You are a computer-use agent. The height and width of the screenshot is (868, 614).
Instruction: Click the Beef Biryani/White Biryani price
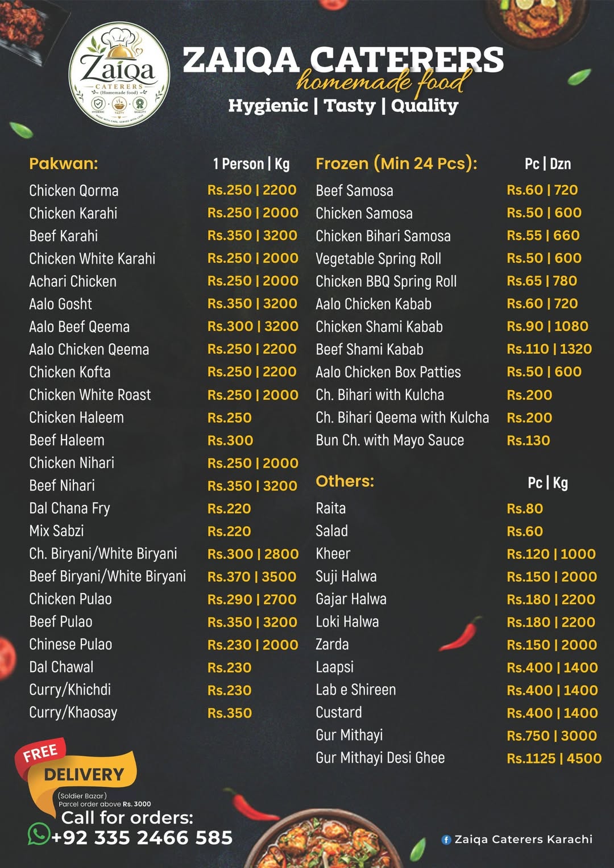click(252, 577)
